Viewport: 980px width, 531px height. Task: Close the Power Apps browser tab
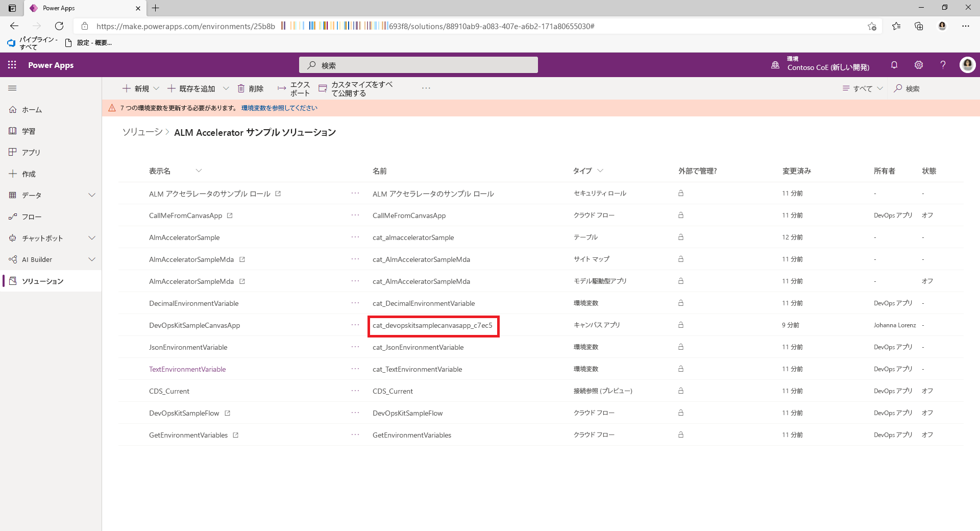point(138,8)
